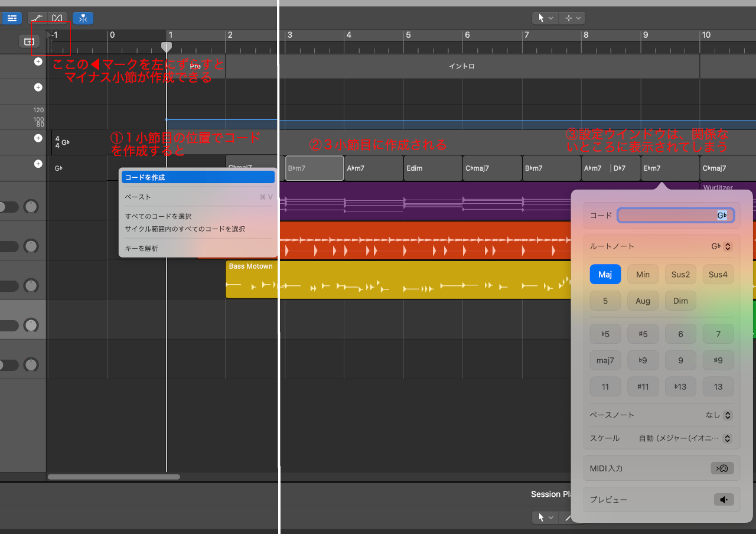Toggle the ♭13 extension
The image size is (756, 534).
680,387
